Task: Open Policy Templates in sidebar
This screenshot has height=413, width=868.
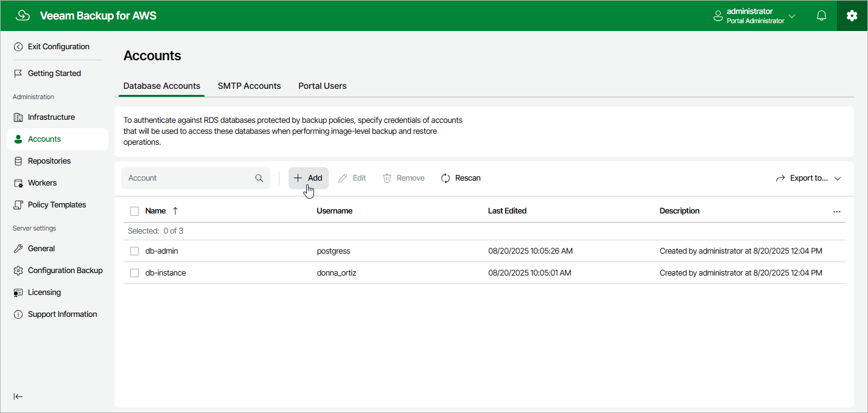Action: 58,205
